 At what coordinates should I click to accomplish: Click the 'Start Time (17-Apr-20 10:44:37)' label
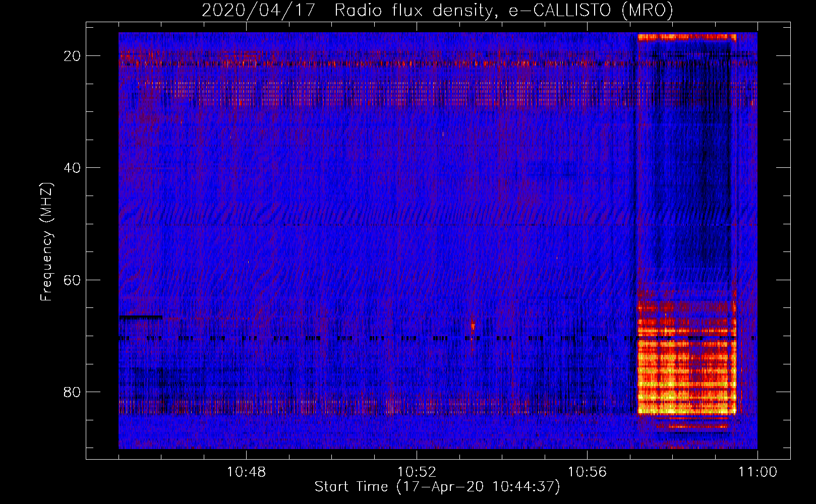coord(437,487)
